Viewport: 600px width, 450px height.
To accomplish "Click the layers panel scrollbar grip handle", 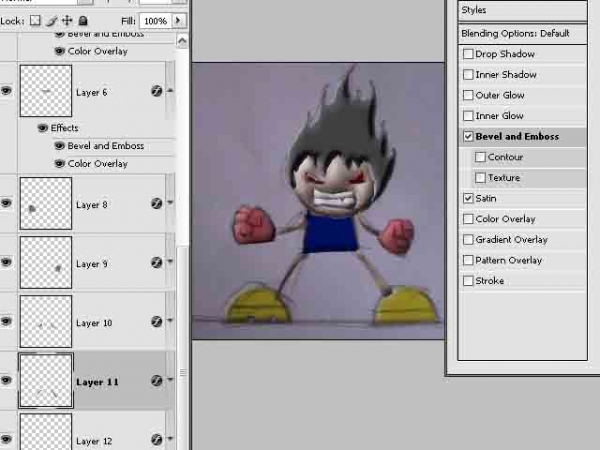I will [x=183, y=372].
